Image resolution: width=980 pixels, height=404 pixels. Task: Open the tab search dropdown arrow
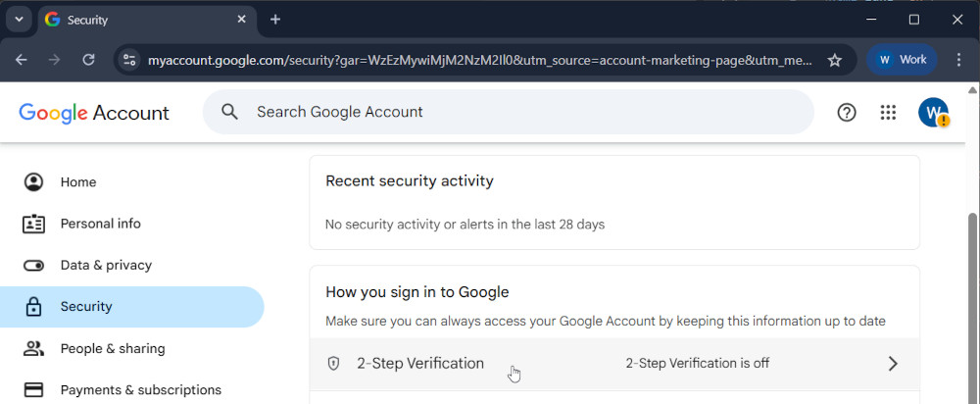tap(19, 20)
